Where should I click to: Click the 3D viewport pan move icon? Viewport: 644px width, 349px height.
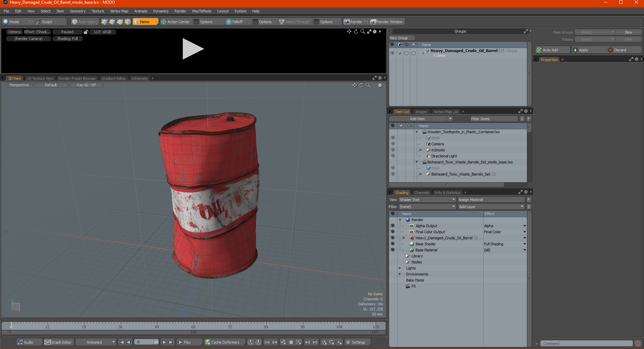coord(355,85)
